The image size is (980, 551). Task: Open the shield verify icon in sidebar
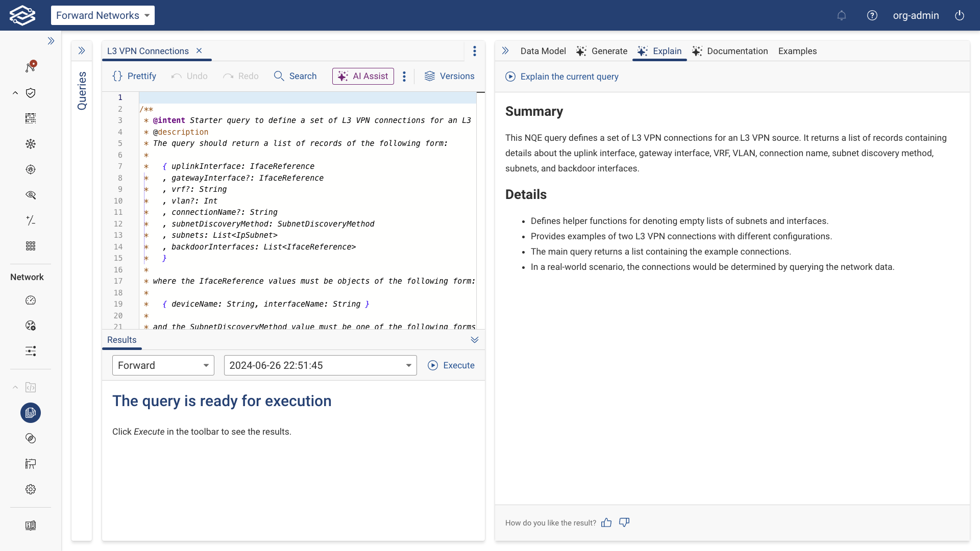pyautogui.click(x=31, y=93)
